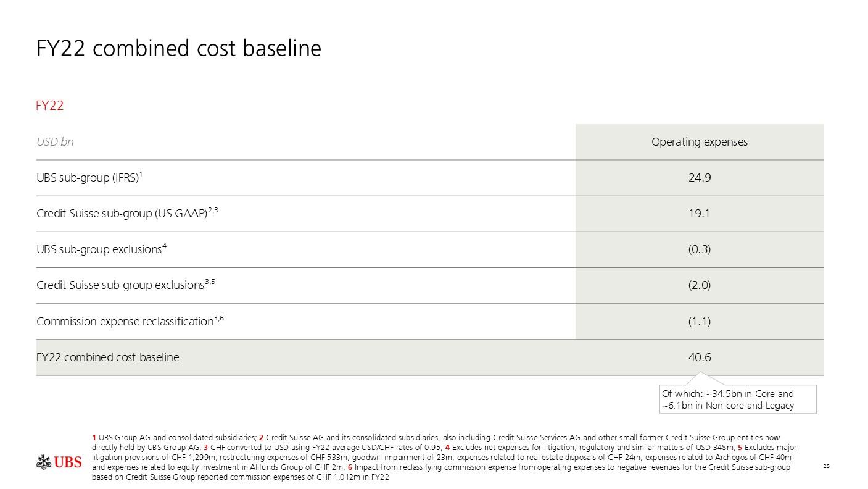Select 'Commission expense reclassification' row label
Viewport: 868px width, 489px height.
[x=130, y=321]
